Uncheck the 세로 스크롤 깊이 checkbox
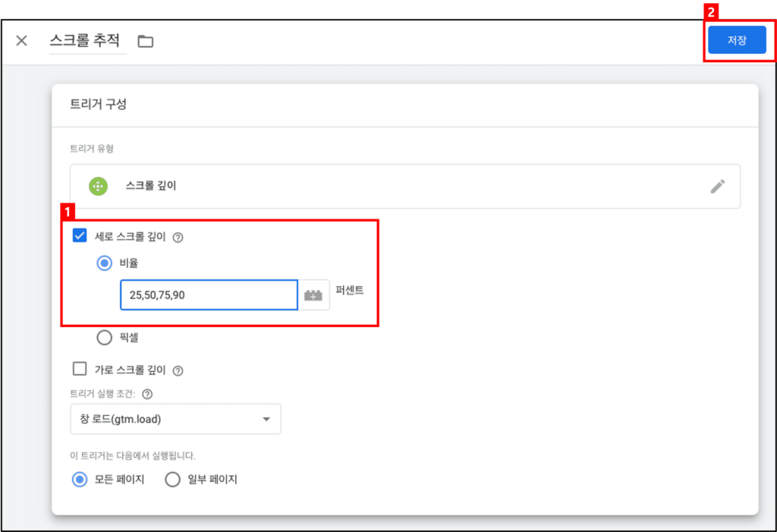The image size is (777, 532). point(79,235)
